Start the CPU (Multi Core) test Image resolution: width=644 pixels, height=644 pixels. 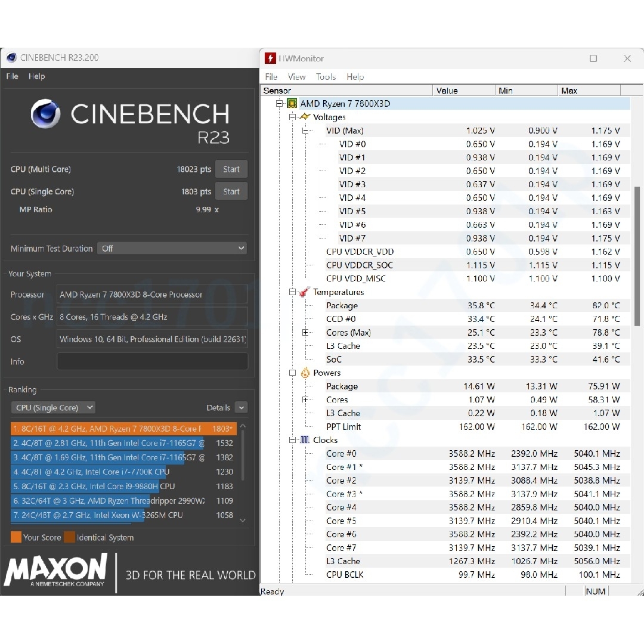231,169
